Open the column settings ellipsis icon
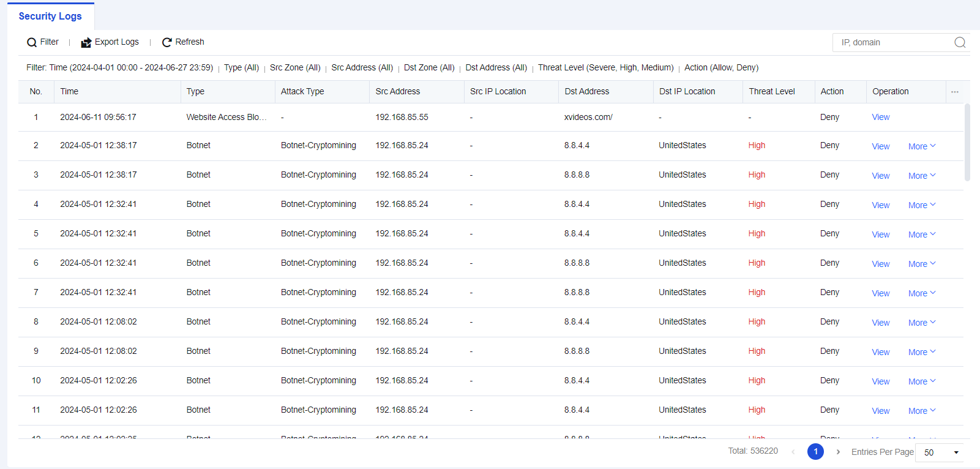This screenshot has height=469, width=980. [x=954, y=92]
